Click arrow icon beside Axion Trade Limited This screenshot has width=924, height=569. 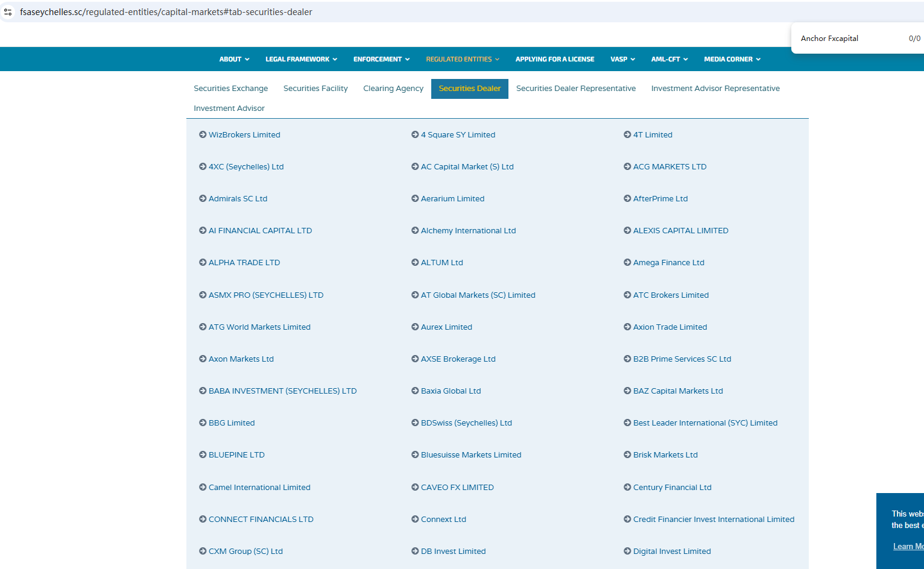(627, 327)
